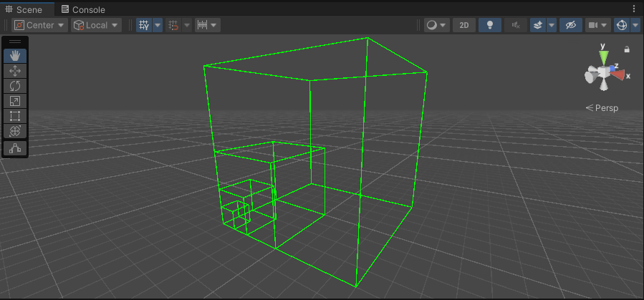Click the Persp projection label
644x300 pixels.
click(x=602, y=108)
